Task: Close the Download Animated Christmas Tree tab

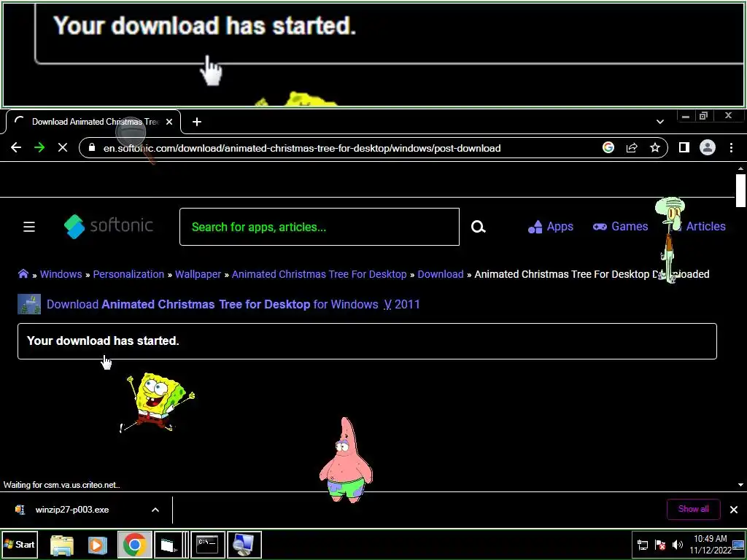Action: coord(169,122)
